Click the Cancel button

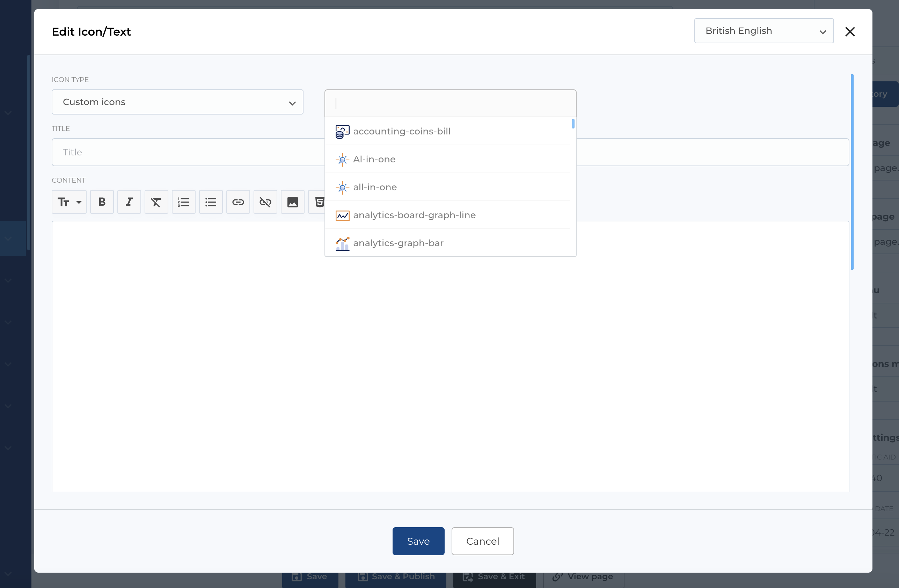click(x=482, y=541)
